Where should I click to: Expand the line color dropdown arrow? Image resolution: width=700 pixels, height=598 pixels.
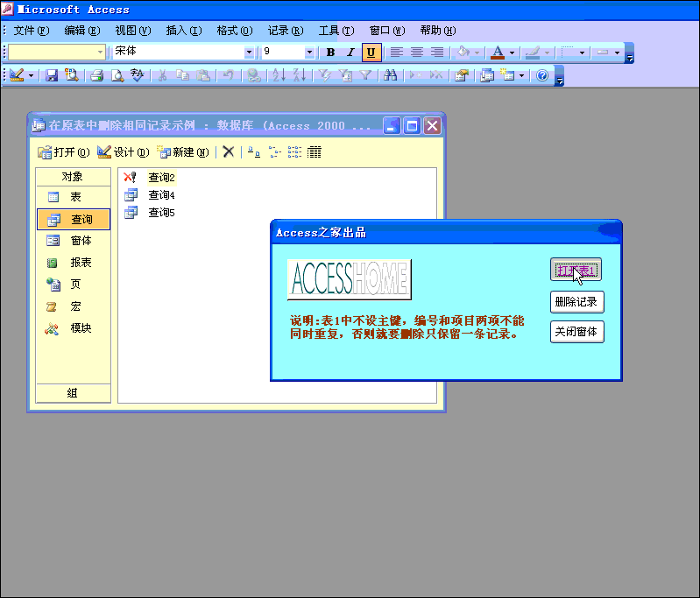[547, 53]
